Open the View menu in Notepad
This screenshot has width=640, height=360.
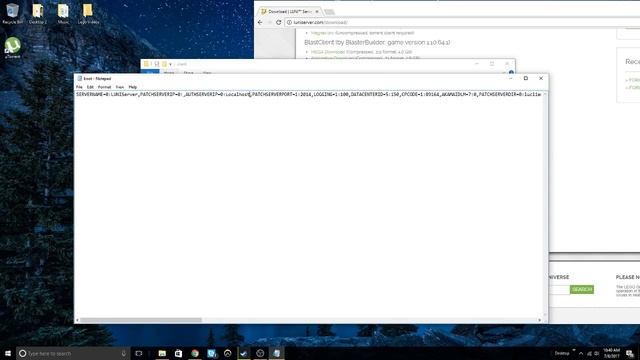[x=120, y=87]
